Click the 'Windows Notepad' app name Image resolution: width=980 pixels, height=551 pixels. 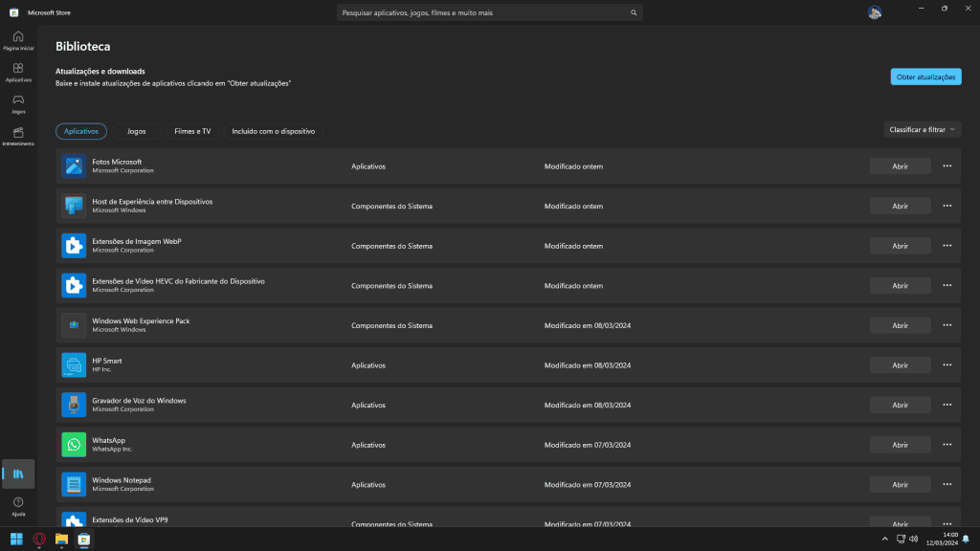122,480
